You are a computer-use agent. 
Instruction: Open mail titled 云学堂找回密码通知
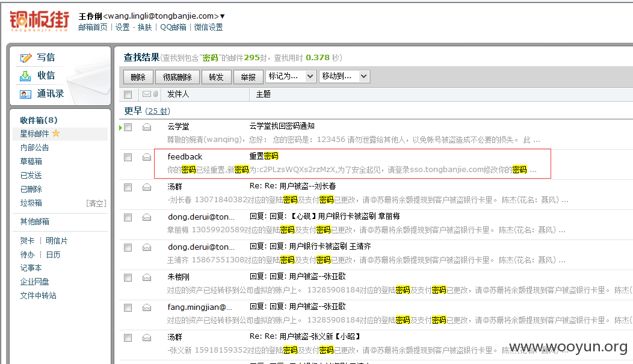tap(282, 126)
